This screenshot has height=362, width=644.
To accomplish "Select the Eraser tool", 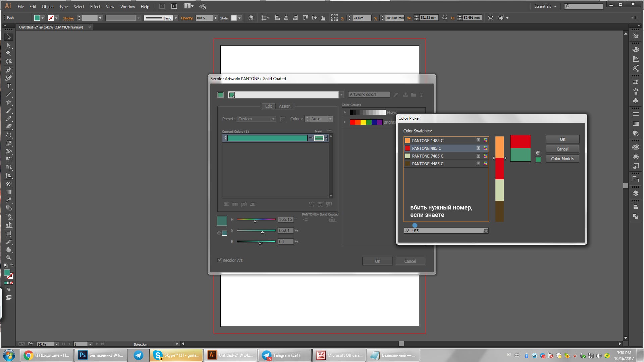I will (x=9, y=127).
